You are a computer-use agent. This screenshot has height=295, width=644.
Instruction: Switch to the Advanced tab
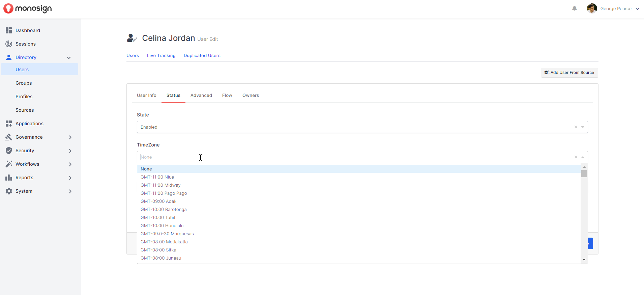pyautogui.click(x=201, y=96)
